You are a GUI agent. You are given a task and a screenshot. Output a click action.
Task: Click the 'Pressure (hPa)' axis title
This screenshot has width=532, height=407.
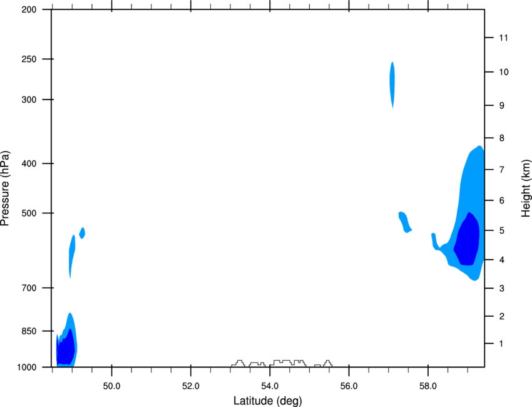pyautogui.click(x=5, y=188)
